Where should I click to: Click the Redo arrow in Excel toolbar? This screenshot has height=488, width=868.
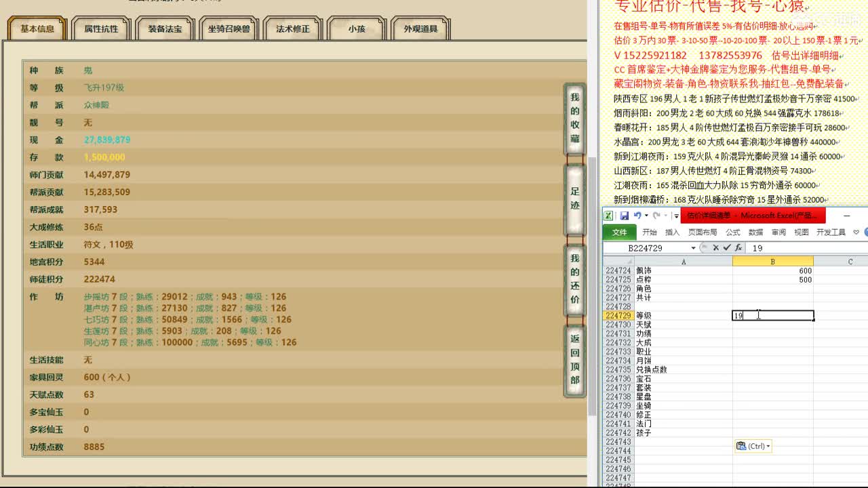pos(656,216)
